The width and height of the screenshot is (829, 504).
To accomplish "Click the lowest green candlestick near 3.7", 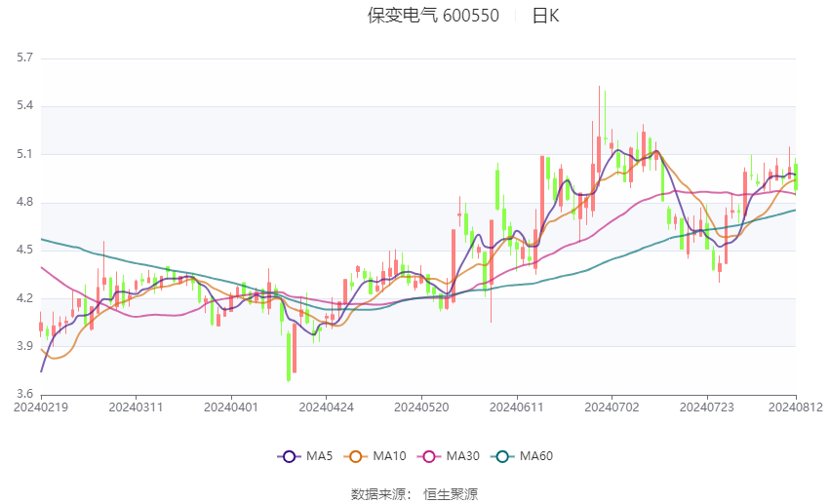I will 288,357.
